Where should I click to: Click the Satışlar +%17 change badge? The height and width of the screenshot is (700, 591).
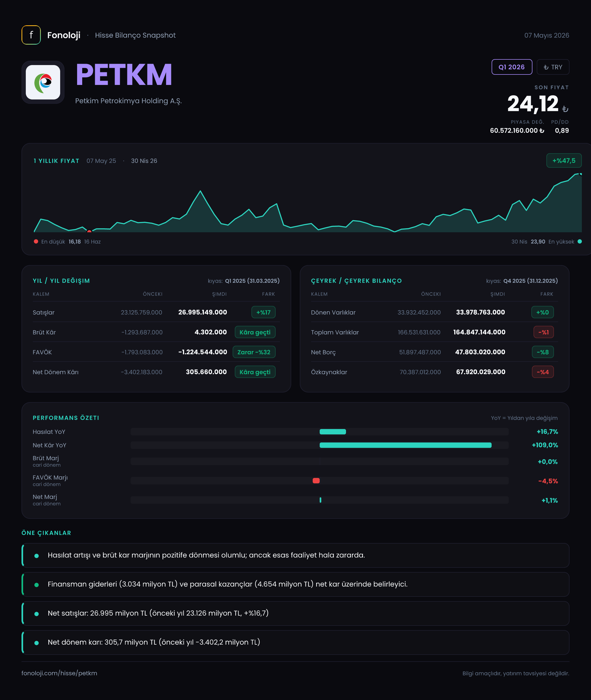coord(263,312)
